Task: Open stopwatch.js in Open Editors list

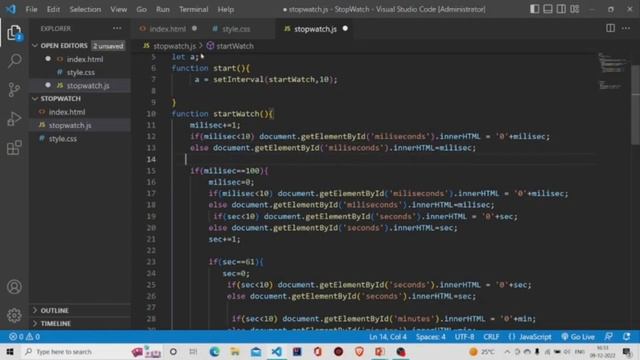Action: [x=88, y=85]
